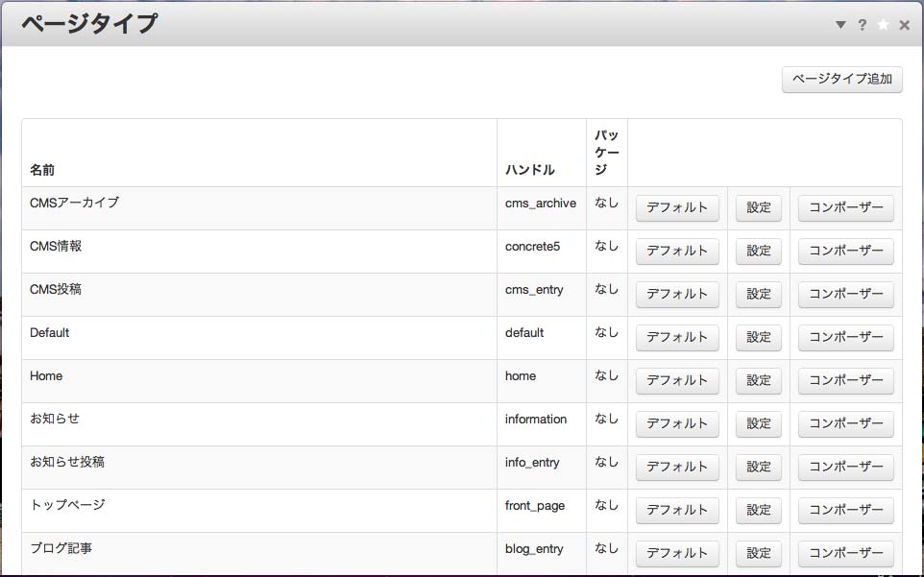
Task: Select the CMS情報 name cell
Action: pyautogui.click(x=259, y=252)
